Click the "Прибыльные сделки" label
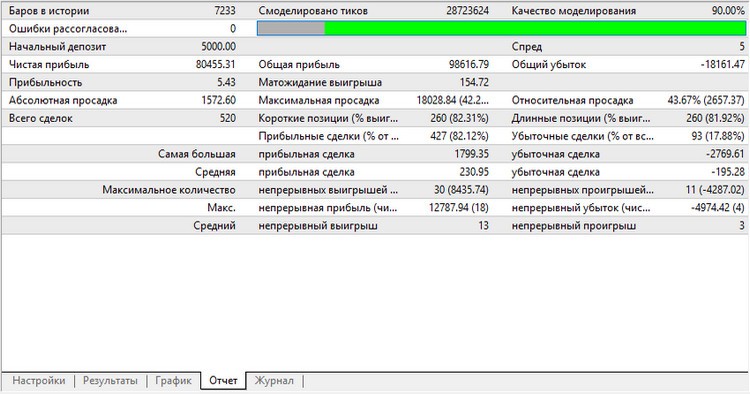 point(328,136)
